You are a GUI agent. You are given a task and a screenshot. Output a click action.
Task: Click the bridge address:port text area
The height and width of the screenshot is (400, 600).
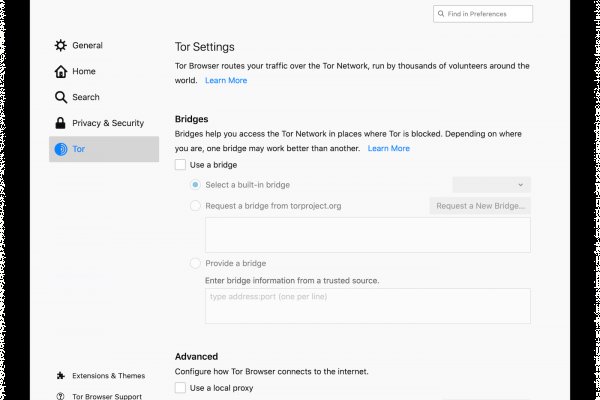pyautogui.click(x=367, y=305)
